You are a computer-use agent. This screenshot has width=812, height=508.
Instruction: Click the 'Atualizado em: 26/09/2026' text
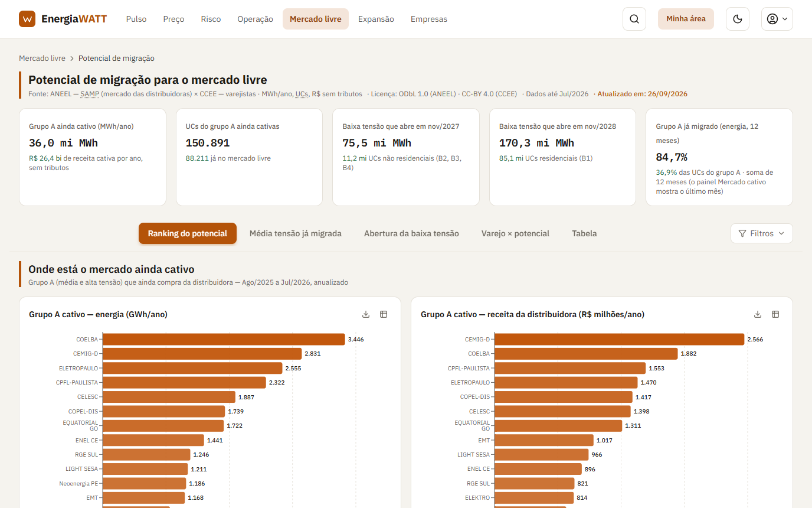(643, 94)
